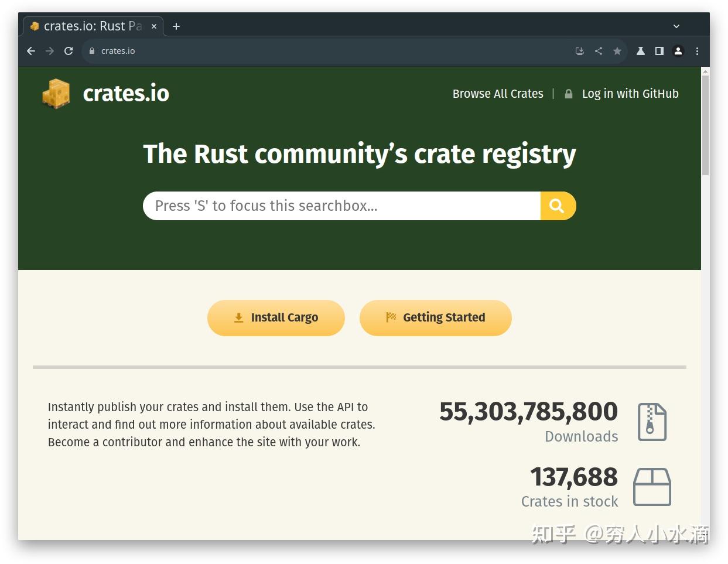Click the Crates in stock label
This screenshot has width=728, height=564.
point(570,501)
